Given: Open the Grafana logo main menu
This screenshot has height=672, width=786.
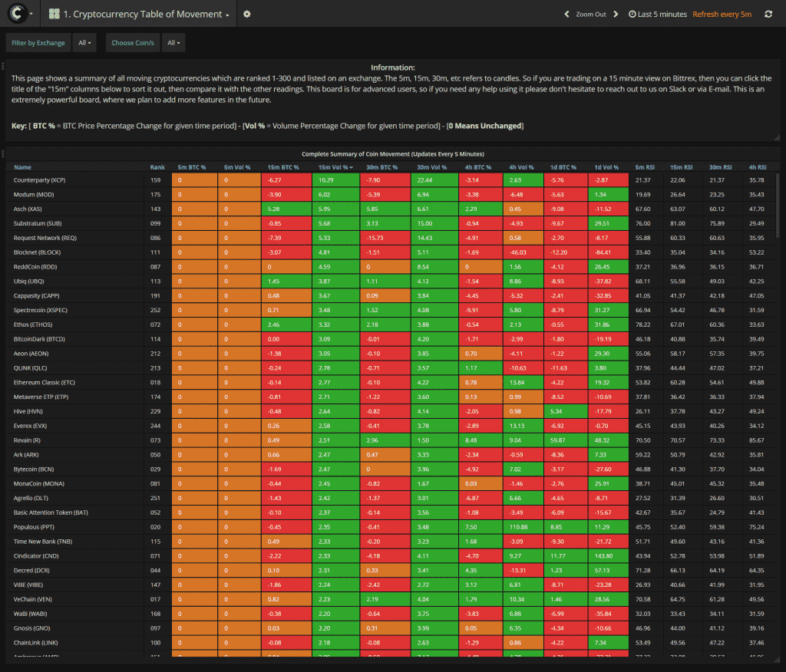Looking at the screenshot, I should (x=19, y=14).
